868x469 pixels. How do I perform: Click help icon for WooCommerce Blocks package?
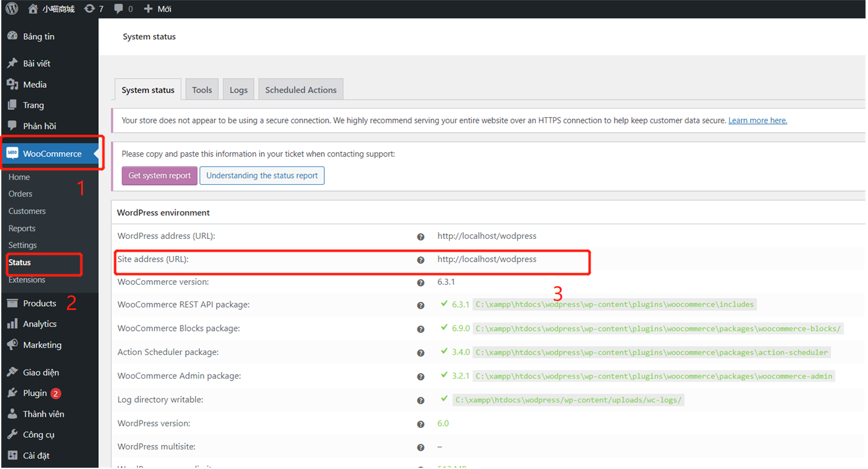(x=420, y=329)
